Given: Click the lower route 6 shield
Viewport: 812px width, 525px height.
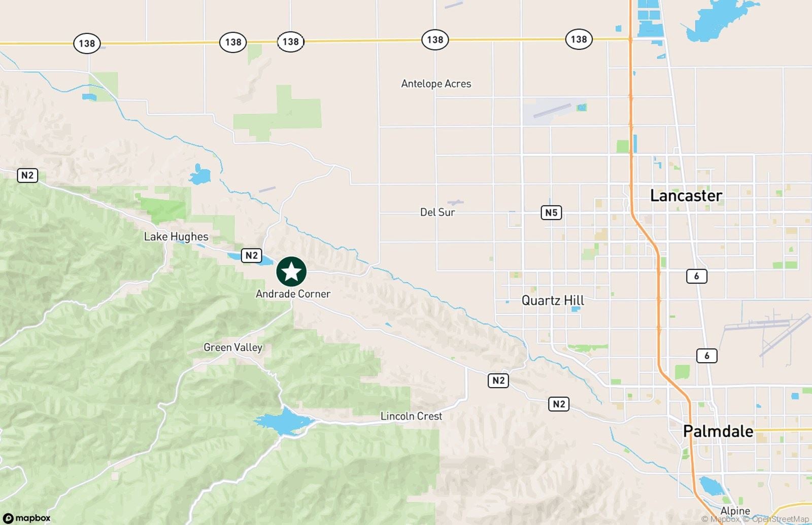Looking at the screenshot, I should [x=706, y=356].
